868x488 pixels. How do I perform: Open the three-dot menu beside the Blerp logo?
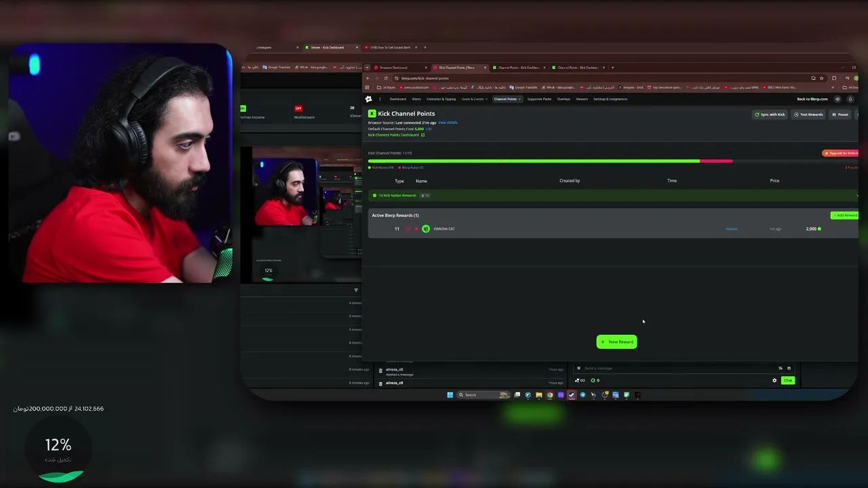click(x=380, y=99)
